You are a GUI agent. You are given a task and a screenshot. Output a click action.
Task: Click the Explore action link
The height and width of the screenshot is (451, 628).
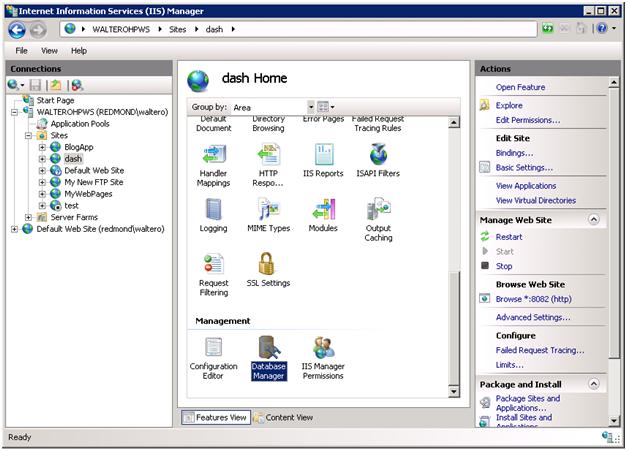pos(509,105)
